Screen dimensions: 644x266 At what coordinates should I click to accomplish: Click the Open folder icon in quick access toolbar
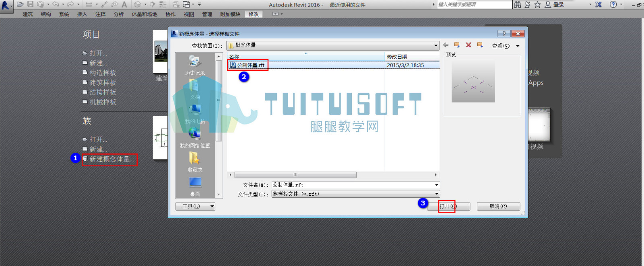coord(20,4)
